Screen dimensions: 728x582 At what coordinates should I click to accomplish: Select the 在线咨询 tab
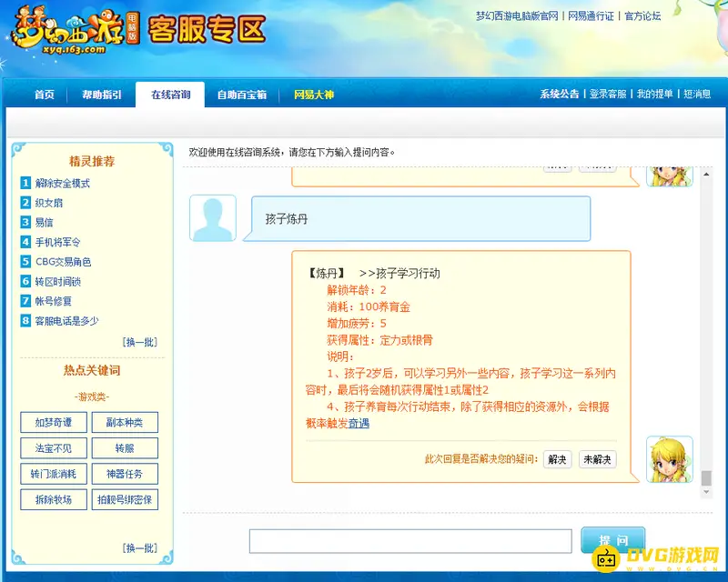[x=170, y=95]
